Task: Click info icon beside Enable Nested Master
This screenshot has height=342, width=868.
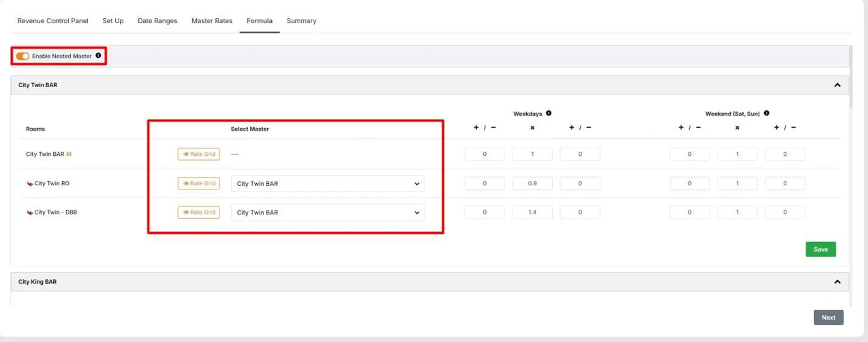Action: (98, 56)
